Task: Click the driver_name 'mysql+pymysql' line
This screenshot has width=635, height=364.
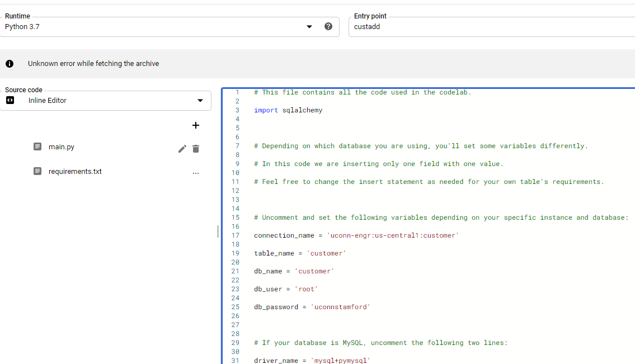Action: pos(312,360)
